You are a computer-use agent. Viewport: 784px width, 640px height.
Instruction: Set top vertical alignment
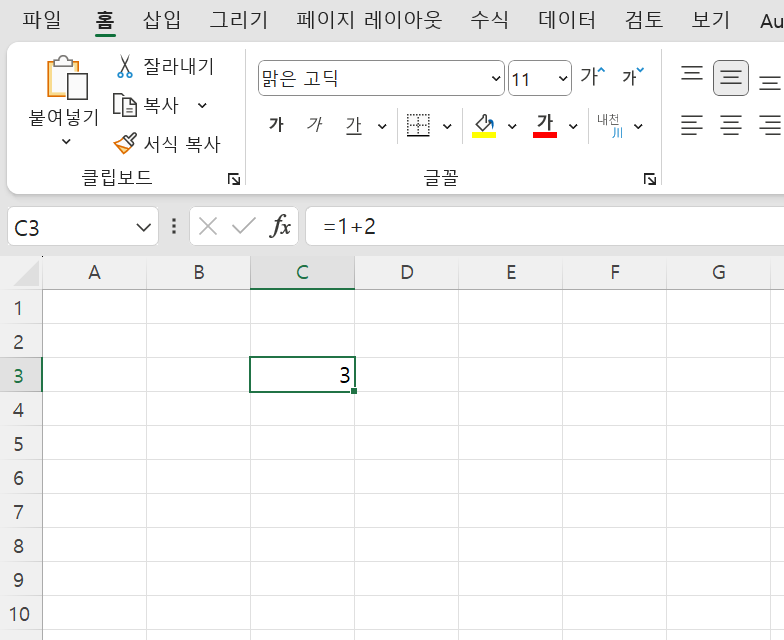click(692, 74)
